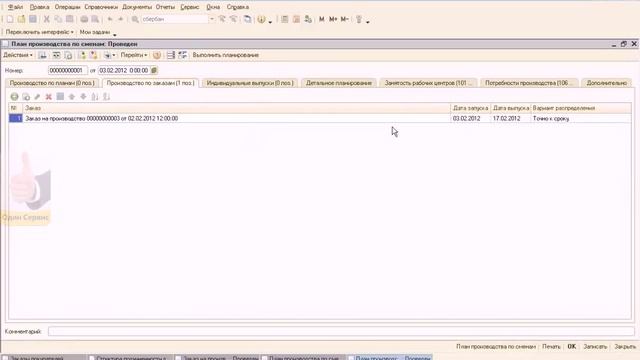Open the Окна menu

click(213, 7)
